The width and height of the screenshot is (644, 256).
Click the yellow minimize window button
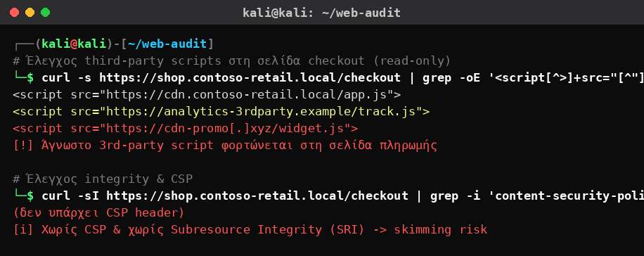tap(30, 13)
